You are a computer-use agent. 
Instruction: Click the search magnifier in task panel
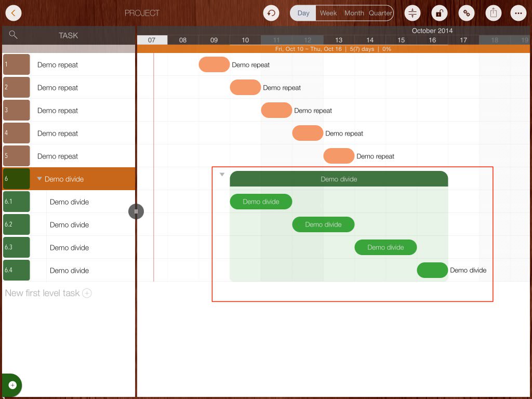[x=14, y=35]
